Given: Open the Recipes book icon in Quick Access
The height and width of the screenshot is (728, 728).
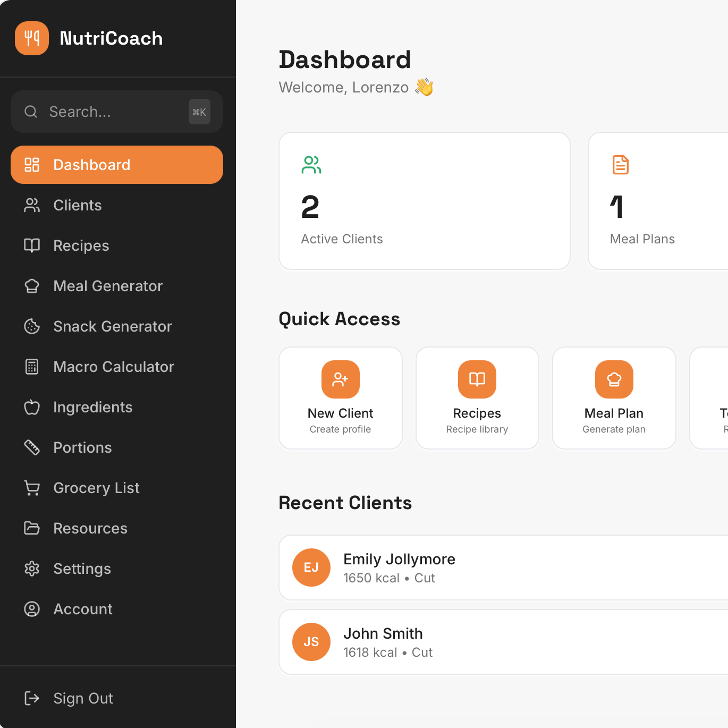Looking at the screenshot, I should pos(477,379).
